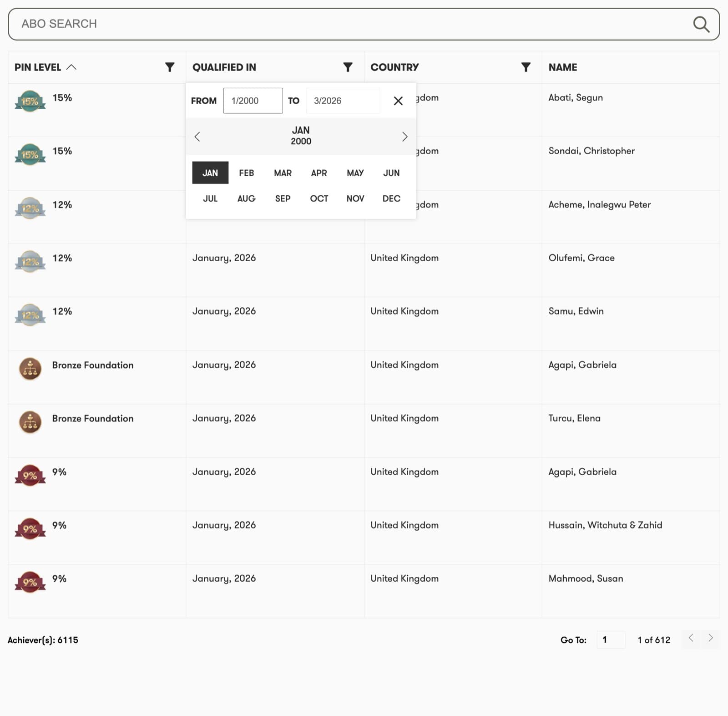Open the Pin Level filter
728x716 pixels.
170,67
